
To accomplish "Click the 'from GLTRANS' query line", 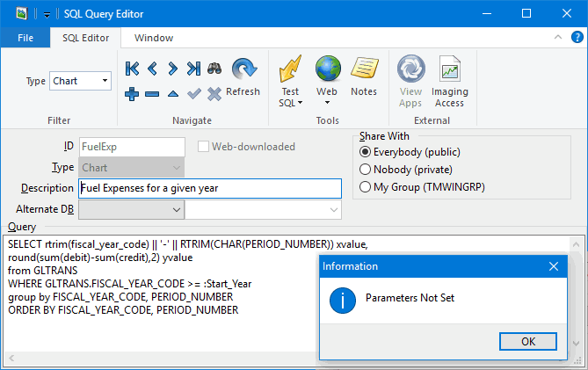I will click(43, 271).
